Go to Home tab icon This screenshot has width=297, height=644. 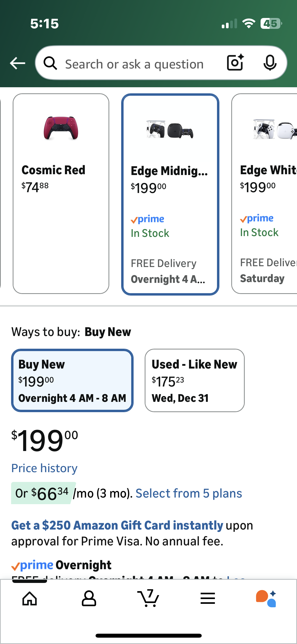tap(30, 599)
